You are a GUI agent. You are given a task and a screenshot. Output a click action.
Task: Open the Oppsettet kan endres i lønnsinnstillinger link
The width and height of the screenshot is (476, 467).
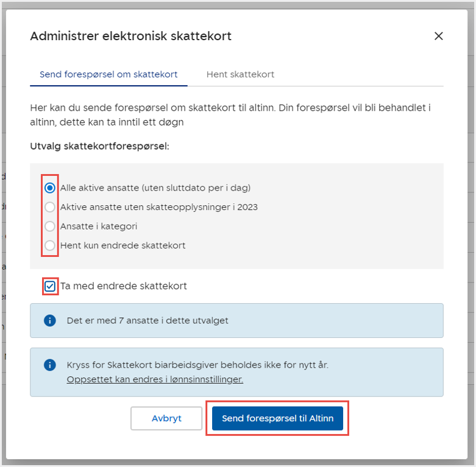click(x=155, y=379)
